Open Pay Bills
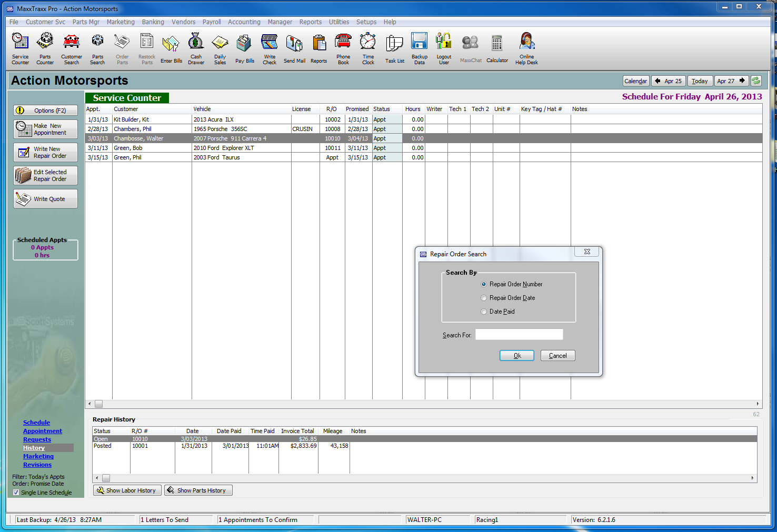Image resolution: width=777 pixels, height=532 pixels. click(244, 49)
